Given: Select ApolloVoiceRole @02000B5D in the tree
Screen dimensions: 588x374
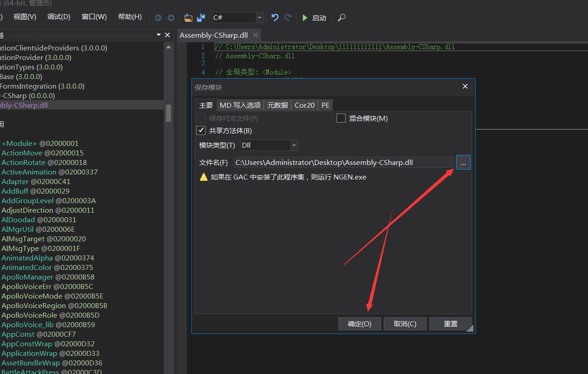Looking at the screenshot, I should coord(50,315).
